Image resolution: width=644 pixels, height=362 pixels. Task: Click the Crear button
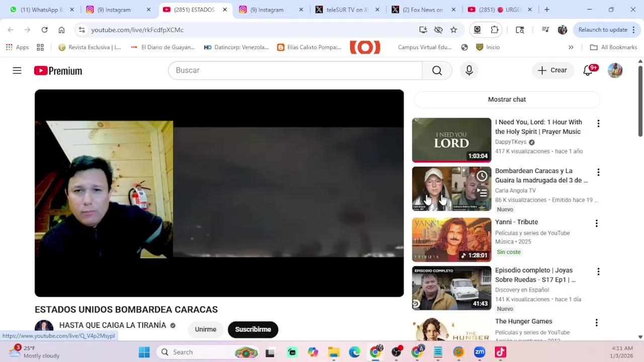pyautogui.click(x=552, y=70)
